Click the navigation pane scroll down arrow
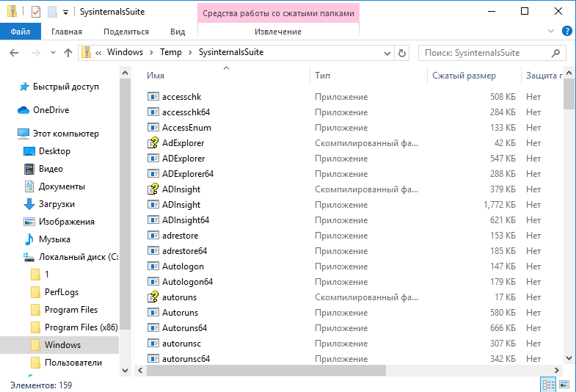Screen dimensions: 576x392 click(125, 370)
